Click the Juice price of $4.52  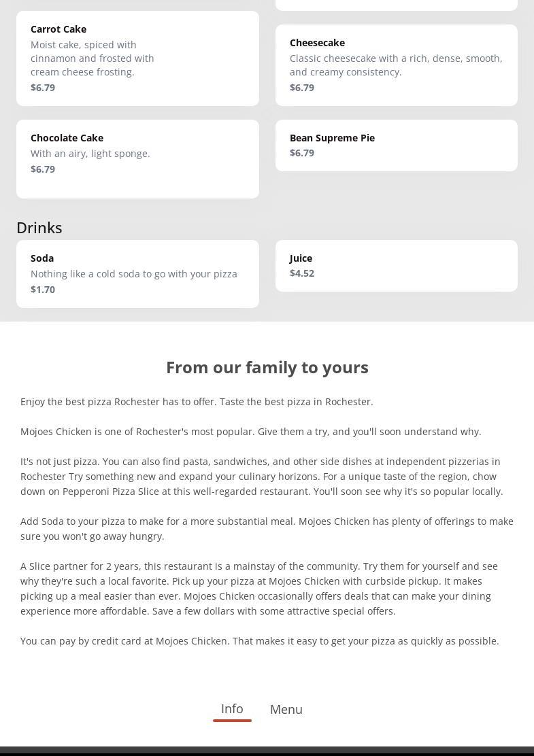tap(302, 273)
